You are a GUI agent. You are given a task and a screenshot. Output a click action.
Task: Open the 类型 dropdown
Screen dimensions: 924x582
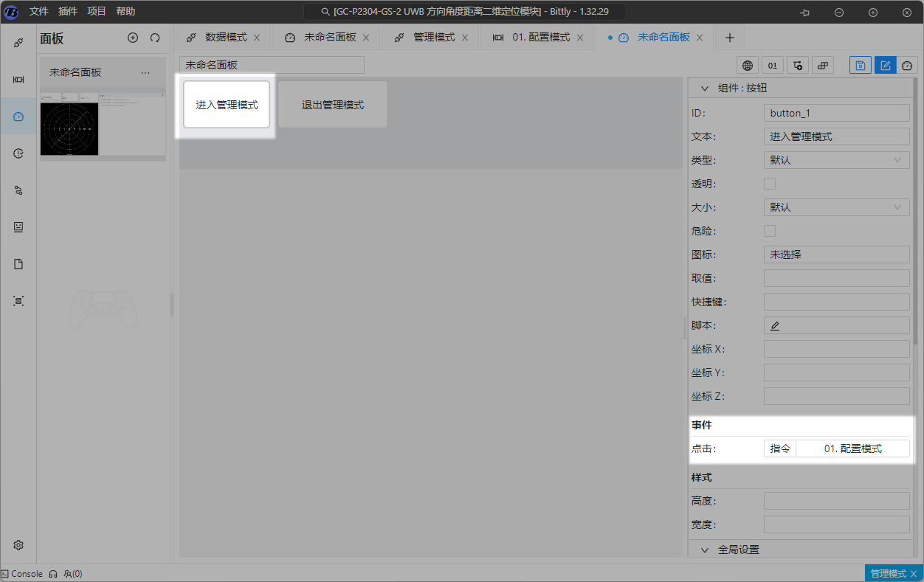tap(836, 160)
